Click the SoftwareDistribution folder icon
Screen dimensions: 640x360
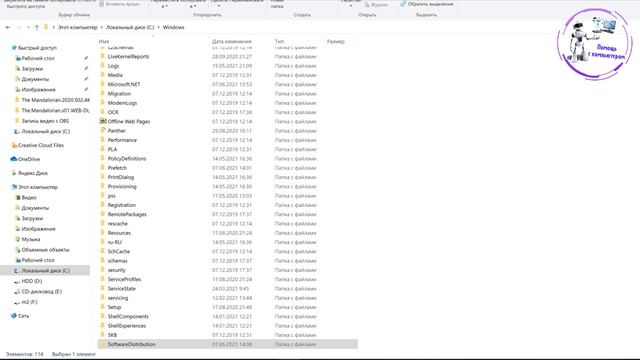pyautogui.click(x=103, y=344)
